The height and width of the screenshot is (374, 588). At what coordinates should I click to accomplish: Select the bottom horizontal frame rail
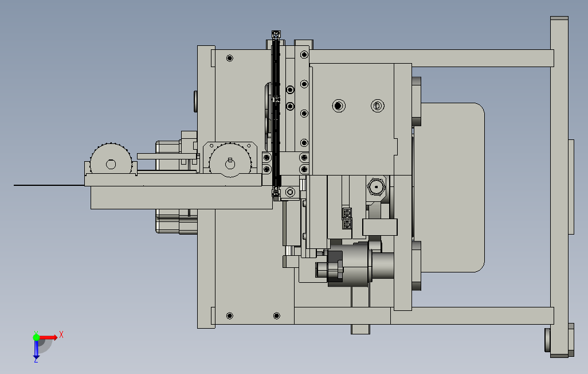(424, 316)
